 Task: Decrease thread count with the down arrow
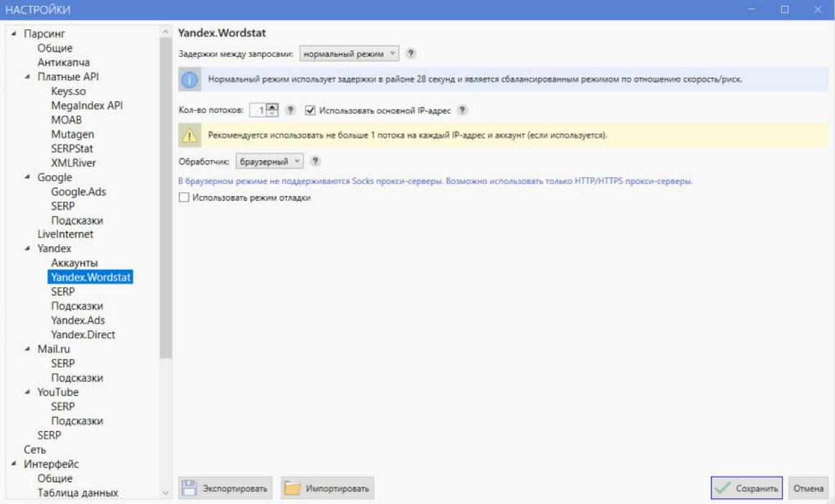click(272, 113)
